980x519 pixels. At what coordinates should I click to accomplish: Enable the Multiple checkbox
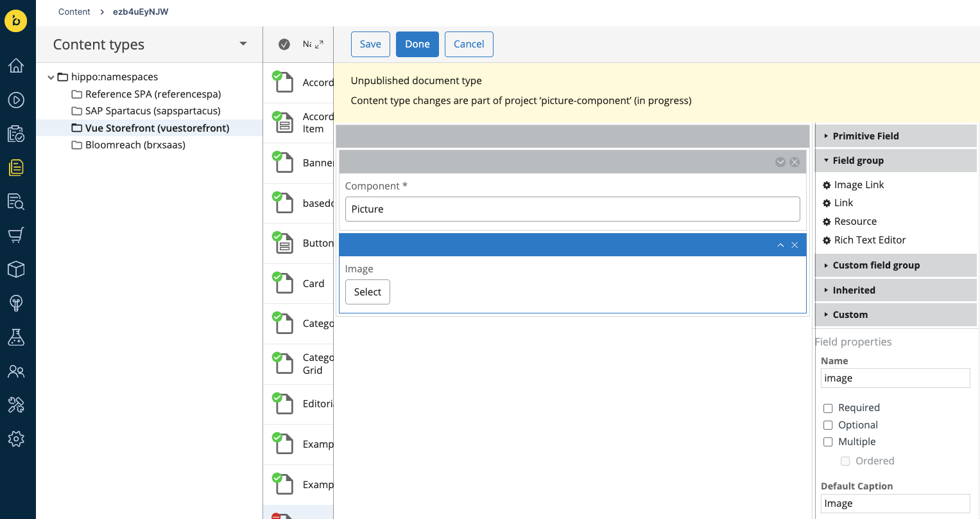(x=828, y=442)
